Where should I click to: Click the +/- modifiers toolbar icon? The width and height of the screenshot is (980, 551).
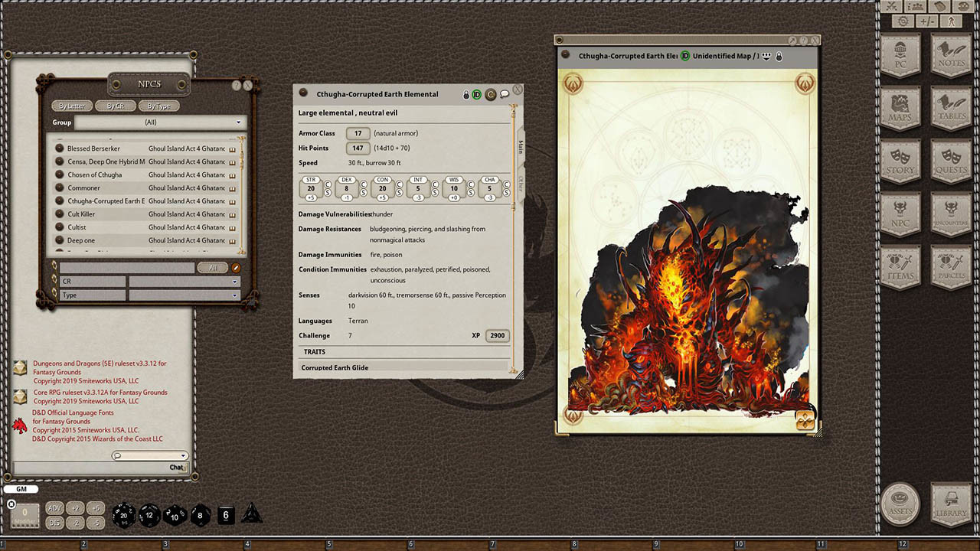pyautogui.click(x=927, y=21)
